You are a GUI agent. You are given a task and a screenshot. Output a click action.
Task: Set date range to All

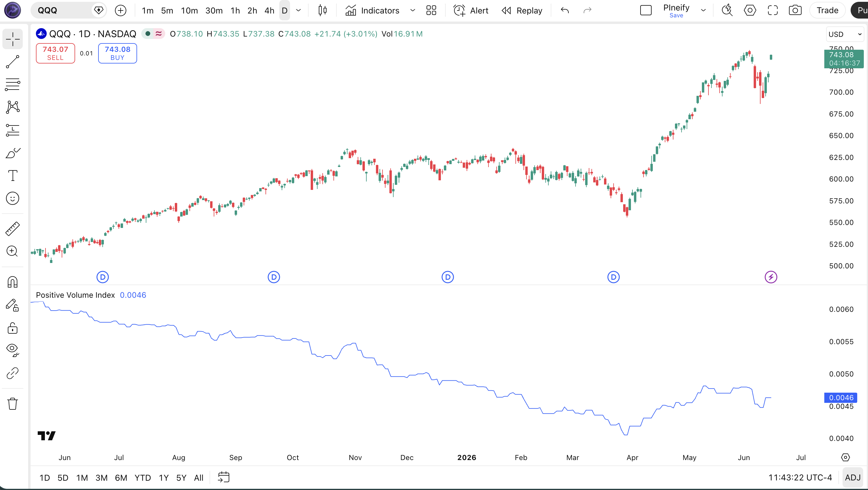pyautogui.click(x=198, y=477)
